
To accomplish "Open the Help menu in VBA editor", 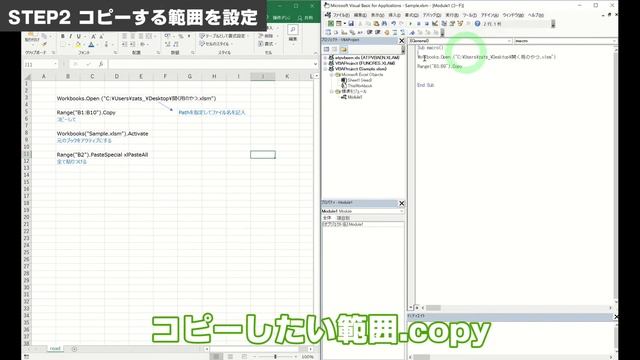I will pos(536,15).
